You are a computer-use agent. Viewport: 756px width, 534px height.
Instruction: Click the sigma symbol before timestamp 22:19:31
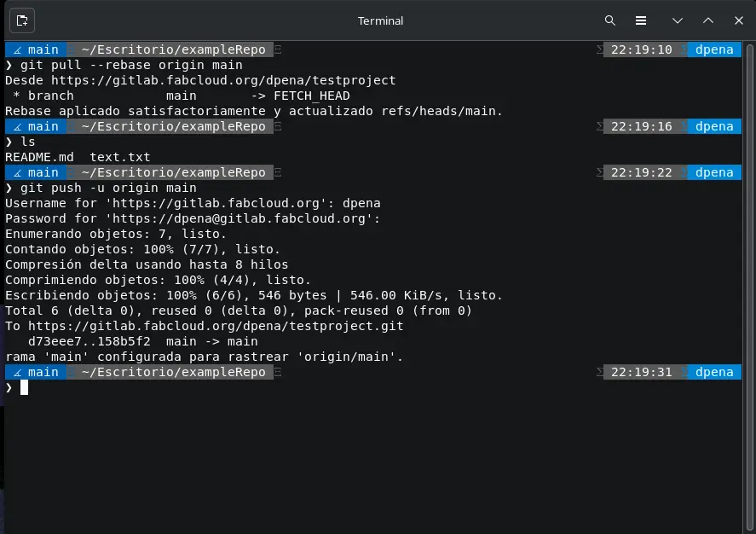602,372
